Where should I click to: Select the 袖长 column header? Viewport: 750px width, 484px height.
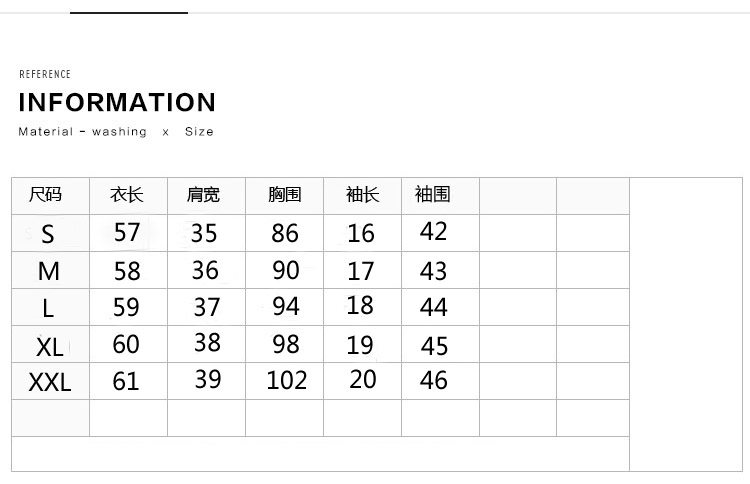click(362, 194)
